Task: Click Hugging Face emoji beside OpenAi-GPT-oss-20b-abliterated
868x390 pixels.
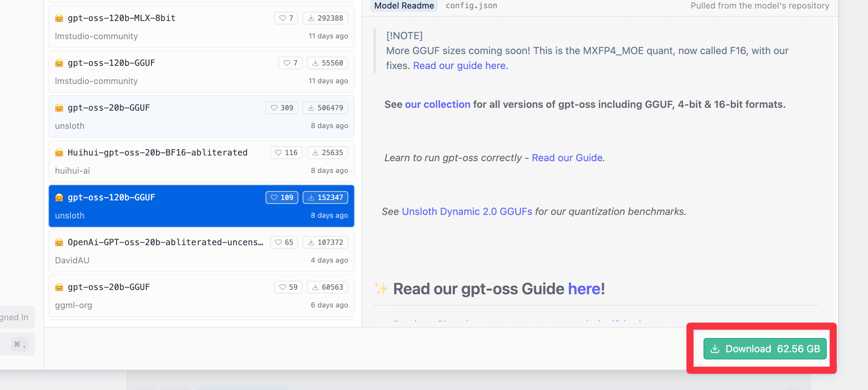Action: point(59,242)
